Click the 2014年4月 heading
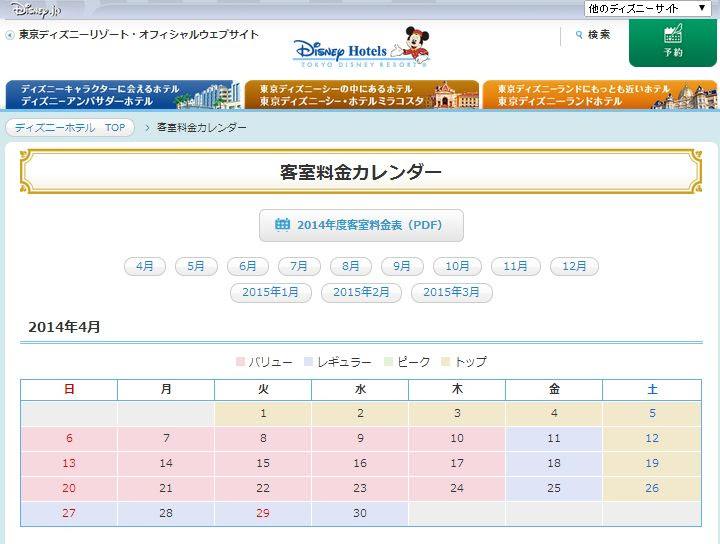 (64, 327)
